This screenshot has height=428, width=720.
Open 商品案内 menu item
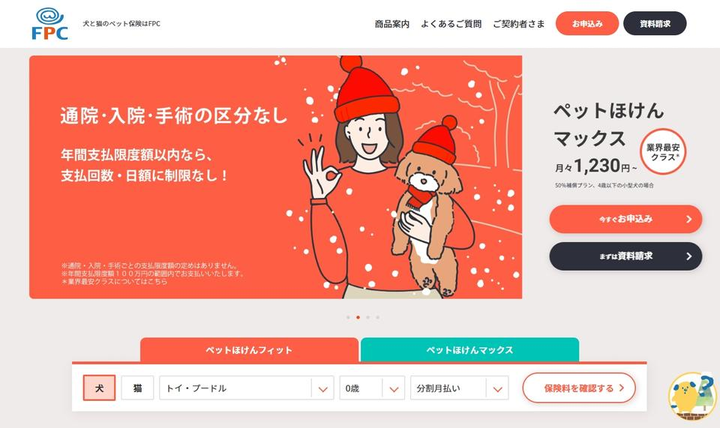[x=392, y=24]
